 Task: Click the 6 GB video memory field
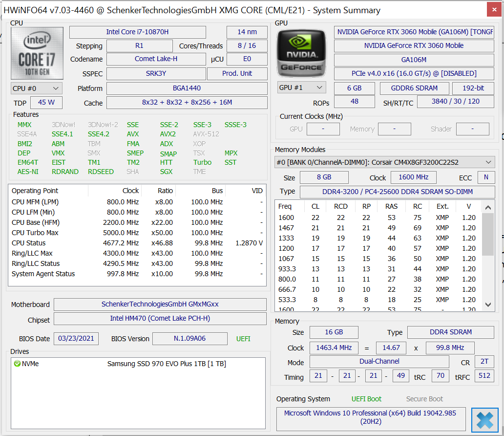tap(354, 88)
